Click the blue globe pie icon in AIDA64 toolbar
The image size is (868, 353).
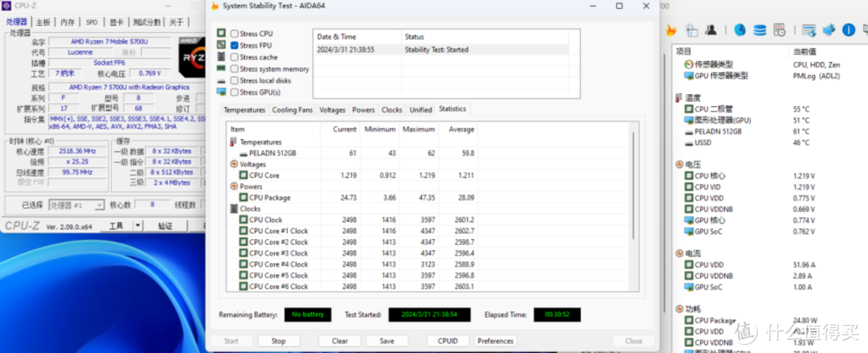coord(739,30)
